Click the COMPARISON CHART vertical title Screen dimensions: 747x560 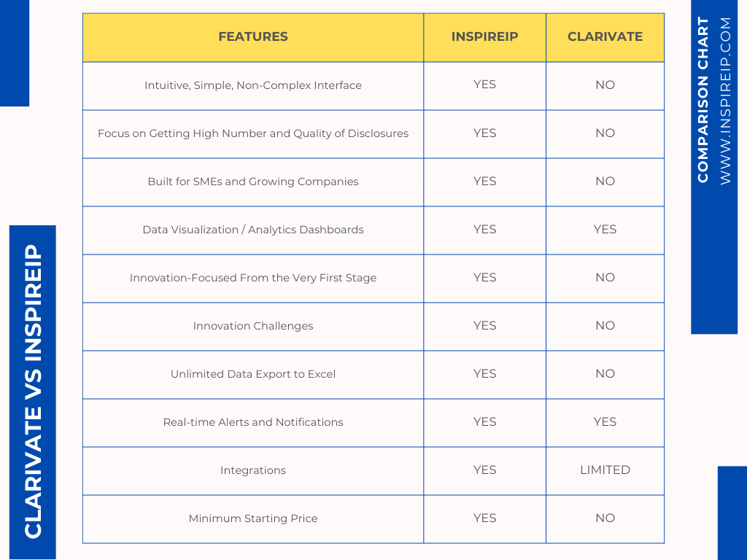coord(703,99)
